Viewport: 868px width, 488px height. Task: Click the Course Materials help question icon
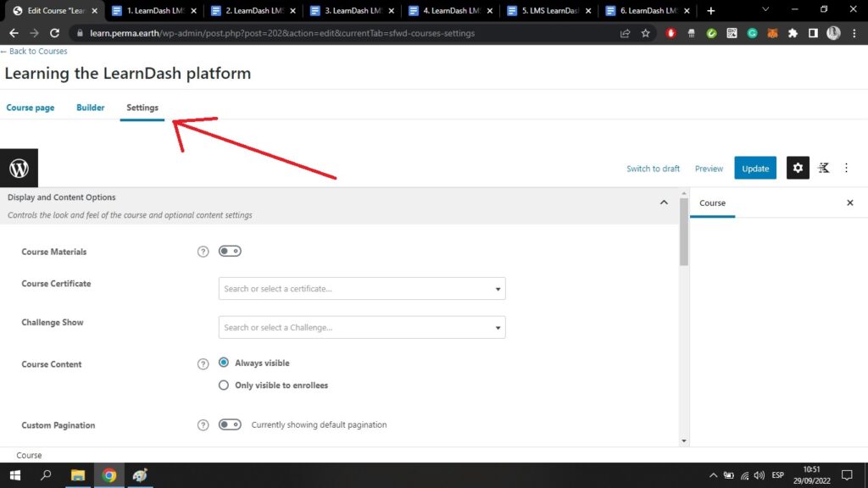[203, 252]
